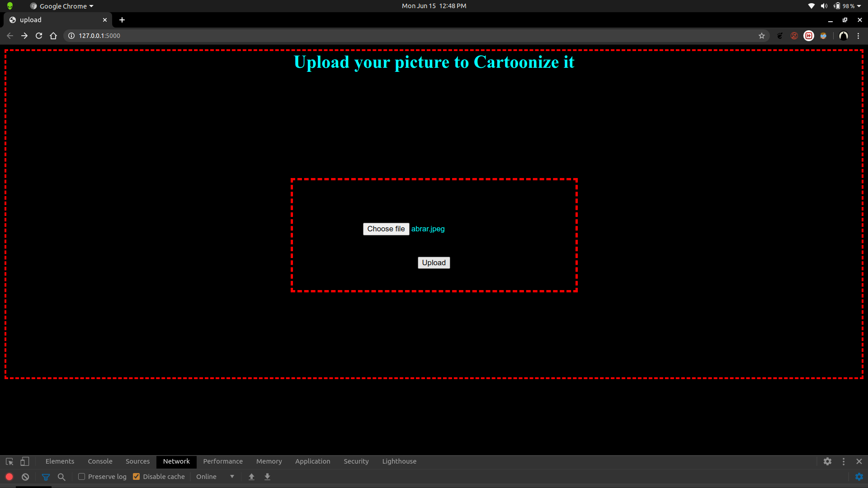Clear the network log
868x488 pixels.
coord(25,477)
